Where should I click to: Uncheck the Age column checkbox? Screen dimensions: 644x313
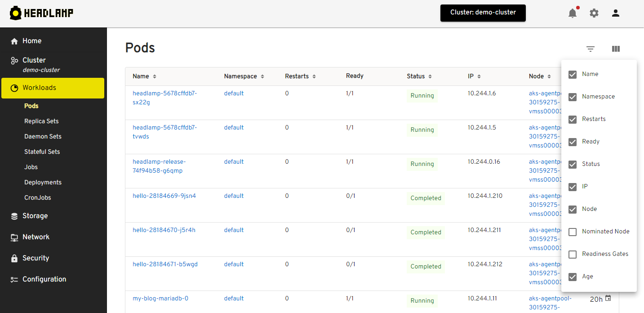click(573, 277)
